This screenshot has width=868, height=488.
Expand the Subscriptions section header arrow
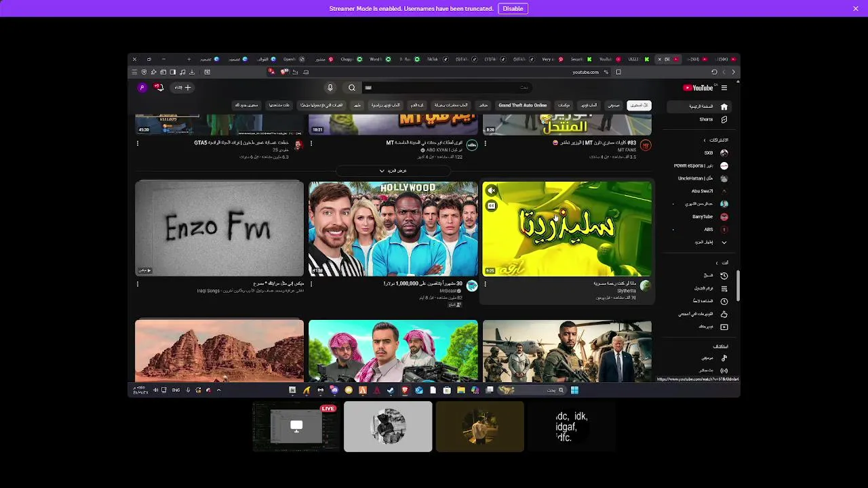[x=705, y=140]
